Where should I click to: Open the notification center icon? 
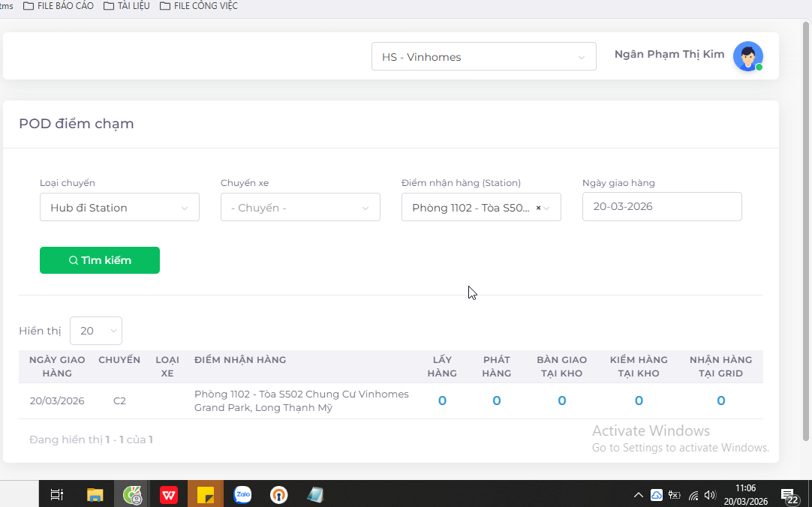[x=789, y=495]
